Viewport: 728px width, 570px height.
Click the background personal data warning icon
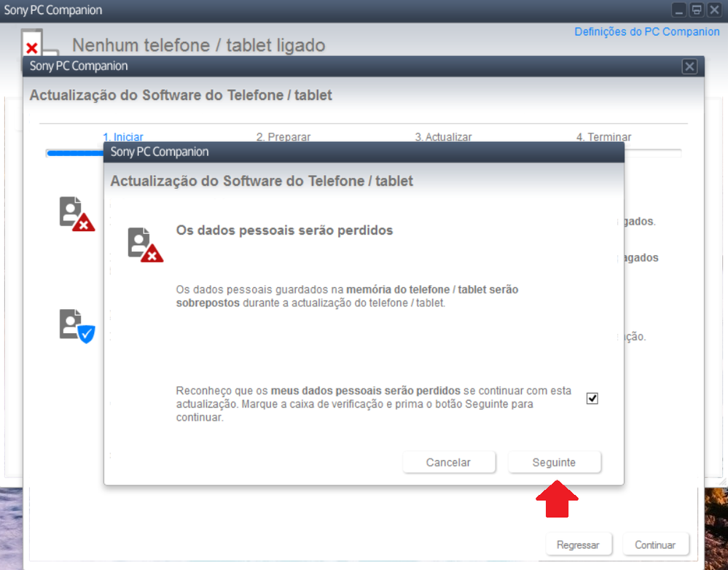coord(77,214)
